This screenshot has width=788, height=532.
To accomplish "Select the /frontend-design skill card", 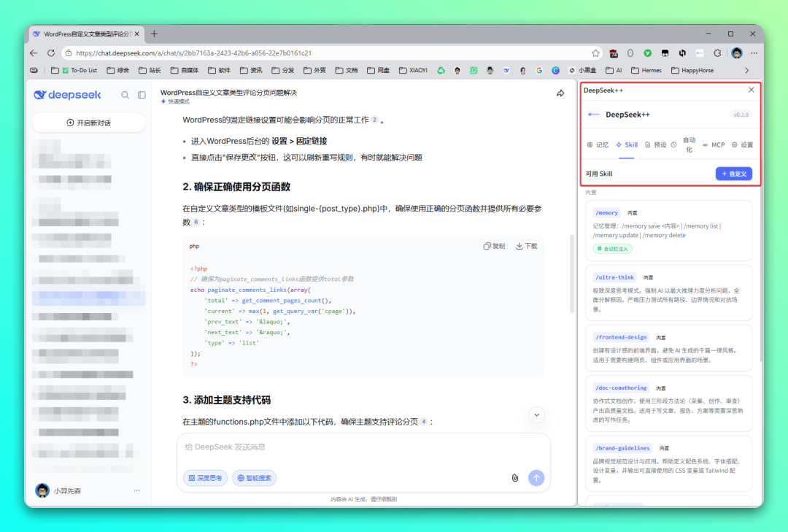I will point(668,349).
